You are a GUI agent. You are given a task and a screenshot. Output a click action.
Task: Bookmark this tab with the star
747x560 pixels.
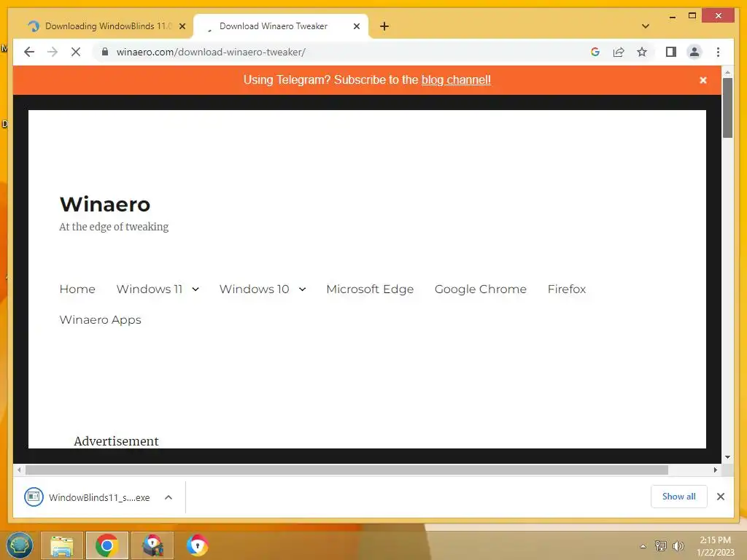[x=642, y=52]
